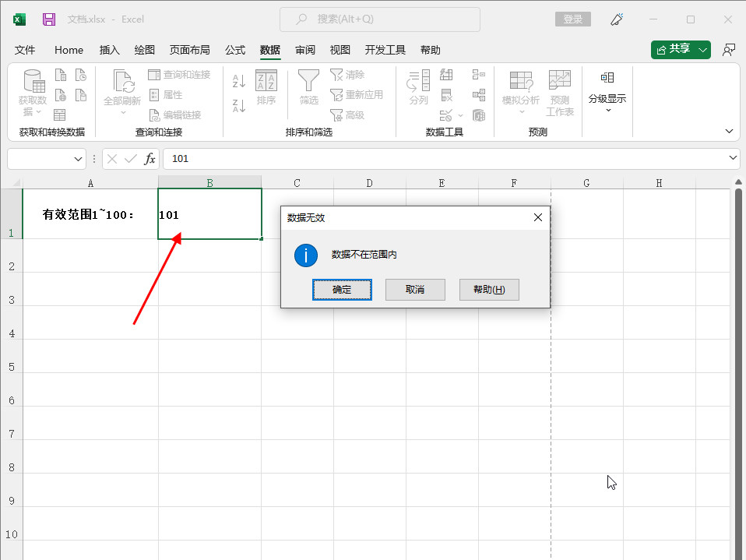The image size is (746, 560).
Task: Click the Consolidate icon
Action: pos(479,75)
